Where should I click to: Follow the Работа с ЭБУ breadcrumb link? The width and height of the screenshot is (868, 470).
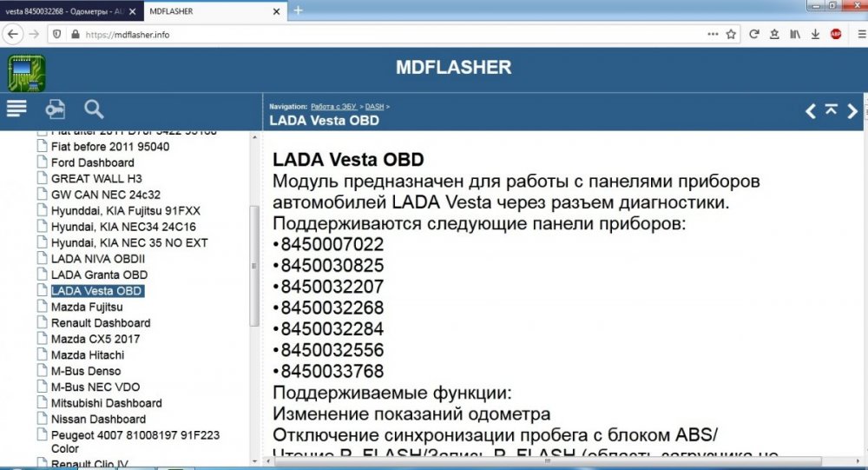pos(333,106)
